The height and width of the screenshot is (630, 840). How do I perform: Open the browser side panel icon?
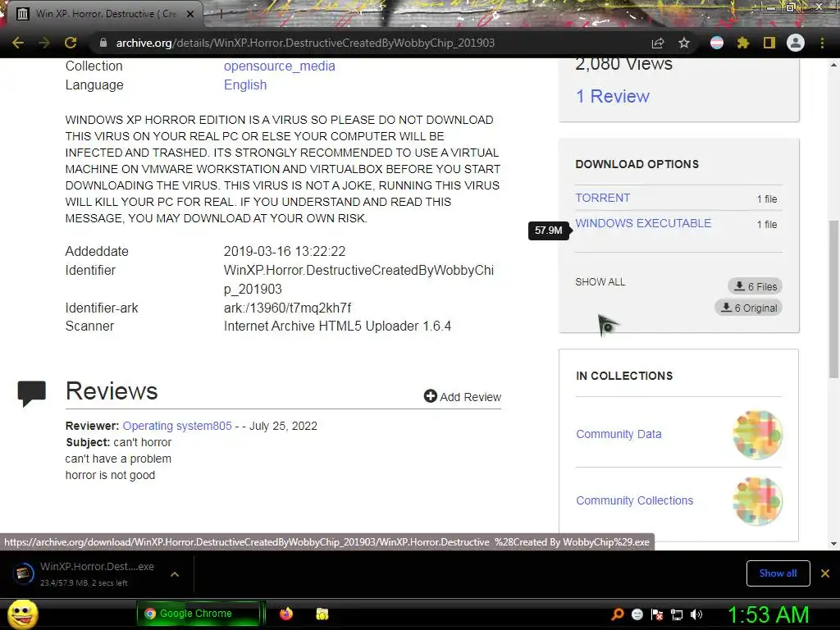(x=769, y=43)
